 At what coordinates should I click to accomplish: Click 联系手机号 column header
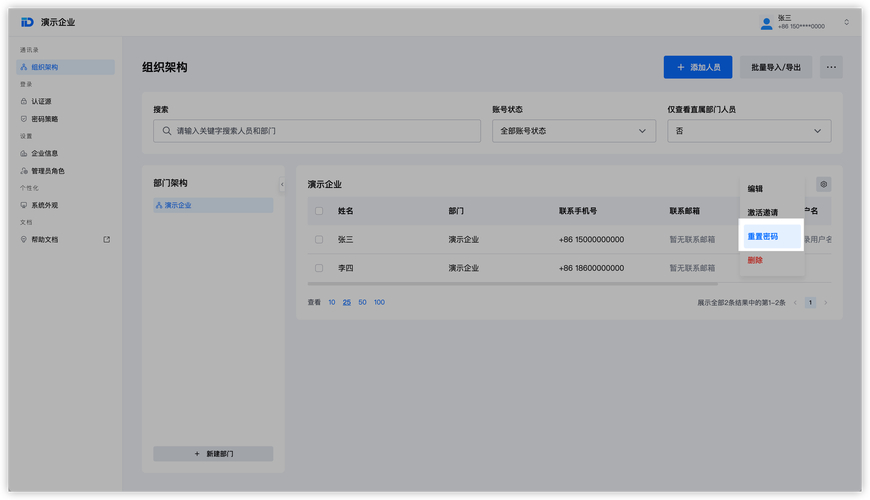(x=578, y=211)
